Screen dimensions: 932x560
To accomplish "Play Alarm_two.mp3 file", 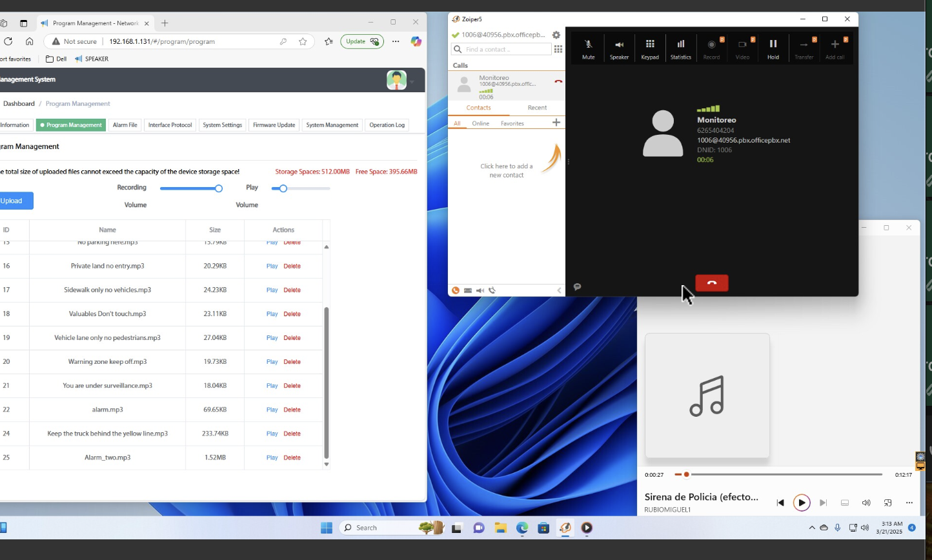I will [272, 457].
